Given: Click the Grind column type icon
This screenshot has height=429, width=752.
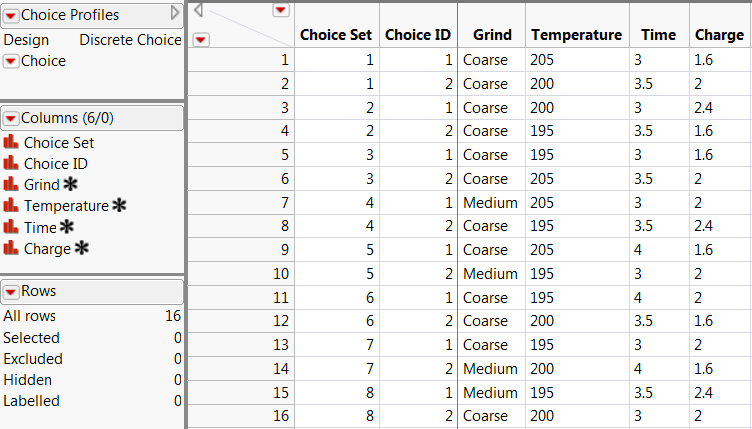Looking at the screenshot, I should tap(12, 185).
